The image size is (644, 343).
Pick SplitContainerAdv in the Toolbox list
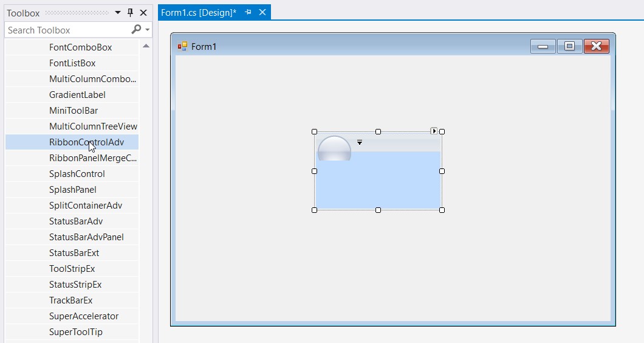(86, 206)
